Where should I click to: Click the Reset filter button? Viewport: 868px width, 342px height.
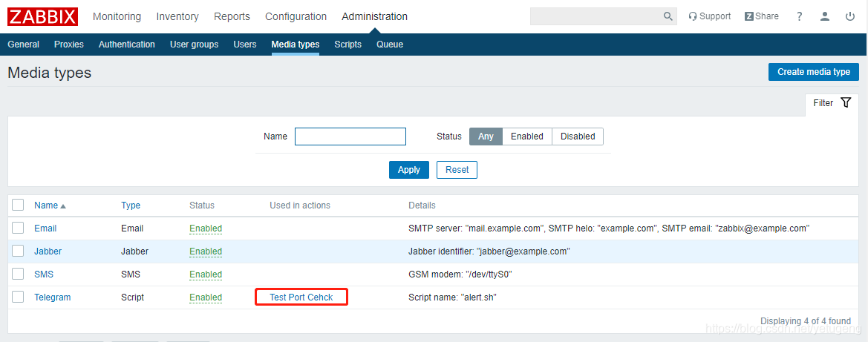pyautogui.click(x=457, y=170)
